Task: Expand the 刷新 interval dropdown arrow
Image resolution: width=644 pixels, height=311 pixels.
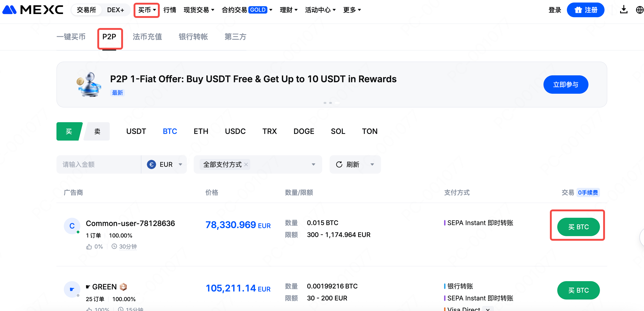Action: (372, 164)
